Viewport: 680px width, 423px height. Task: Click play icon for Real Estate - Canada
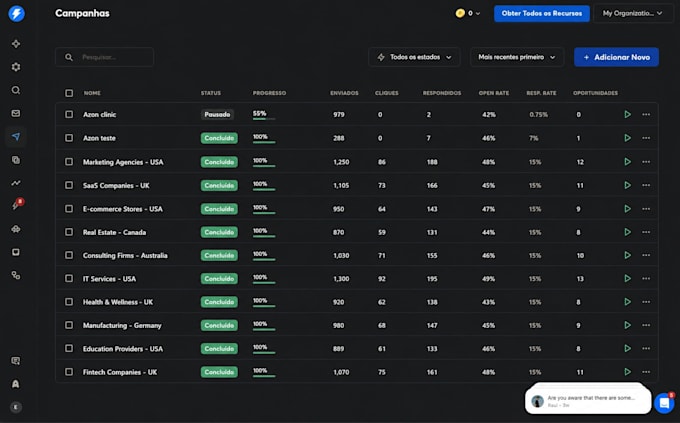pos(628,232)
